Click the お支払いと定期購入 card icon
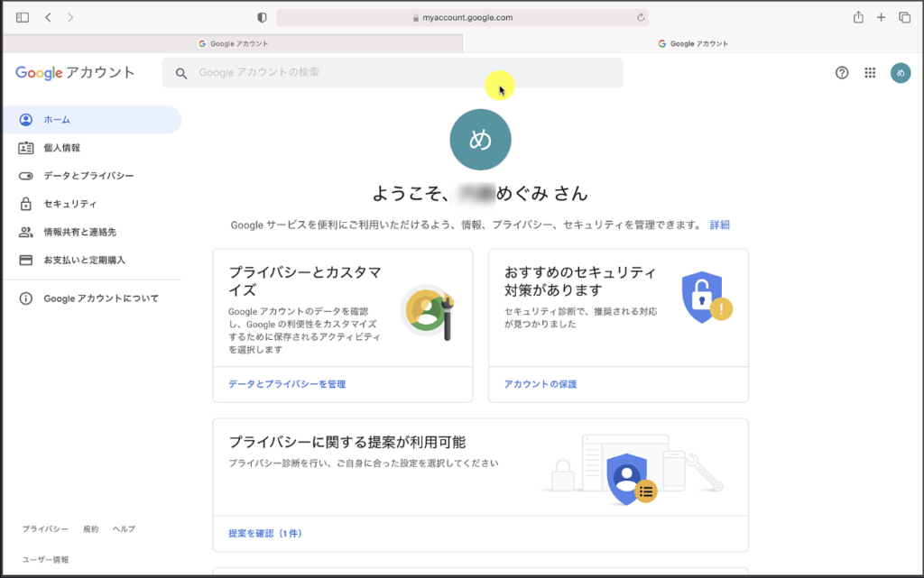 tap(26, 261)
